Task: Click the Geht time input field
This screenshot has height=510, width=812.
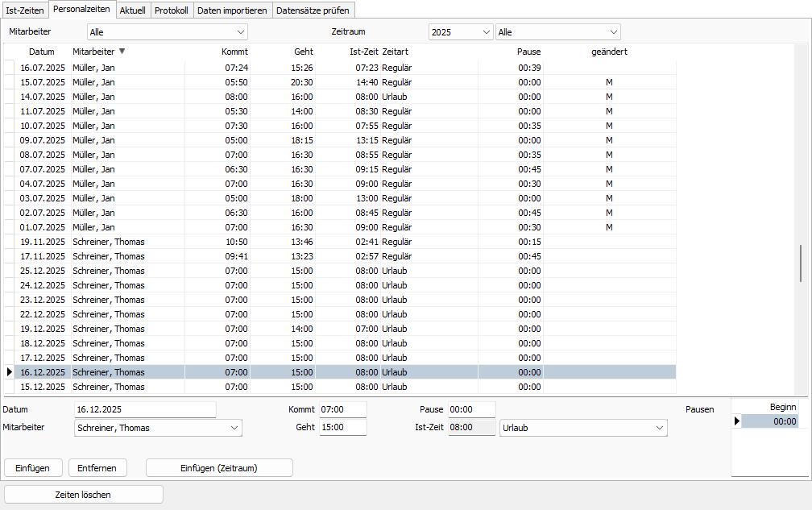Action: 342,428
